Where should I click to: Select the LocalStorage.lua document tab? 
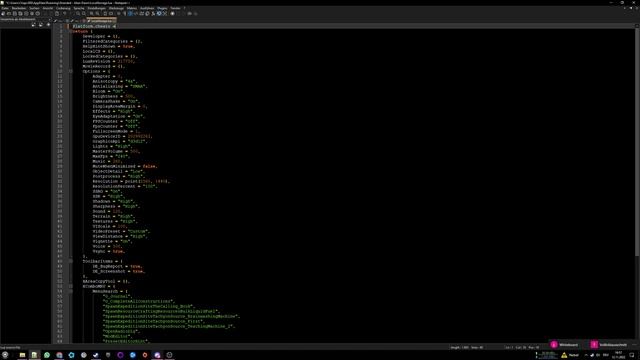click(x=101, y=20)
